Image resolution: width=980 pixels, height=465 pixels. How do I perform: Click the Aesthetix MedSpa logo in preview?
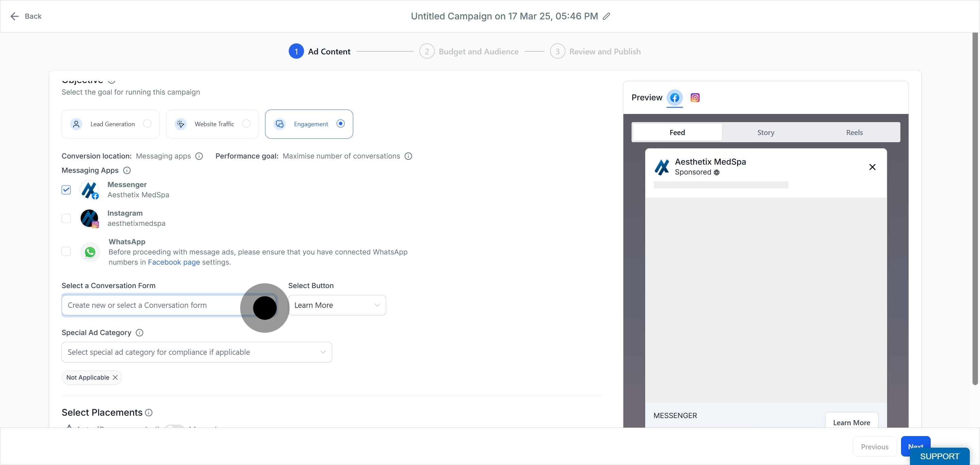661,167
